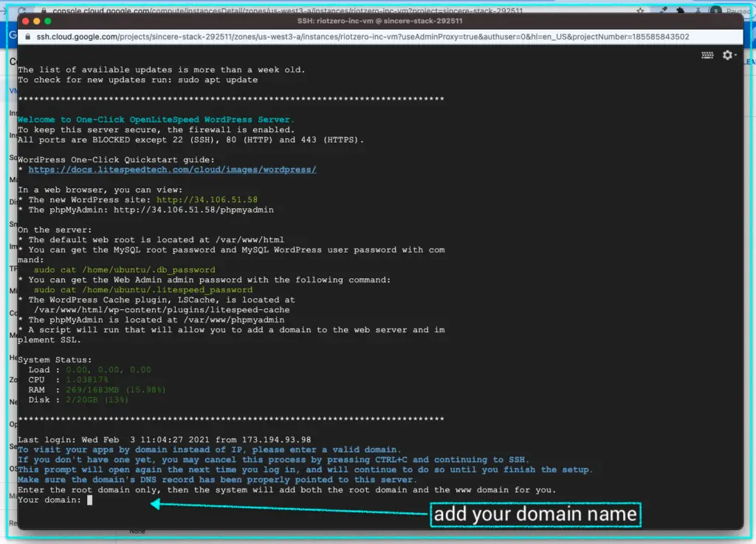Click the 'sudo apt update' hint line

[138, 80]
